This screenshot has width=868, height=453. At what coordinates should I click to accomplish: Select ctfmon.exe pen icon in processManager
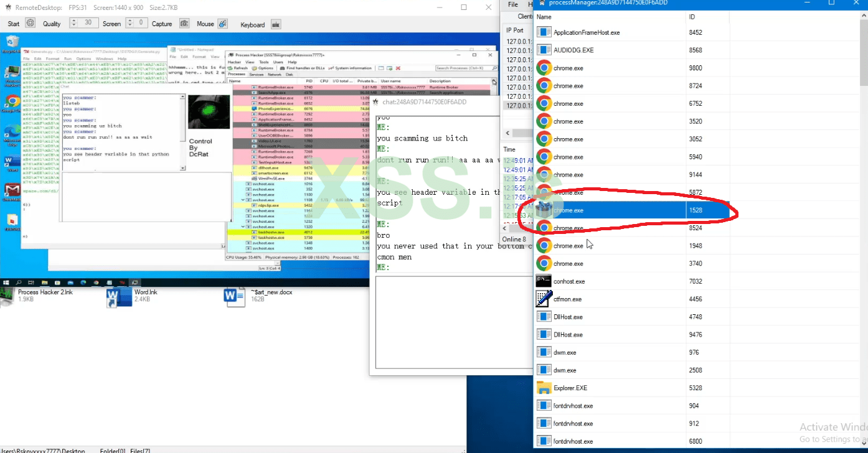(x=544, y=299)
